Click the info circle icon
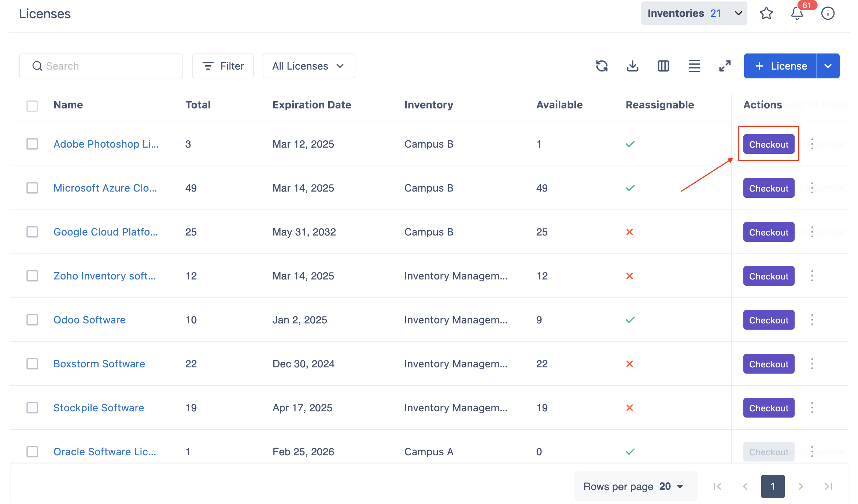Viewport: 858px width, 504px height. 828,14
